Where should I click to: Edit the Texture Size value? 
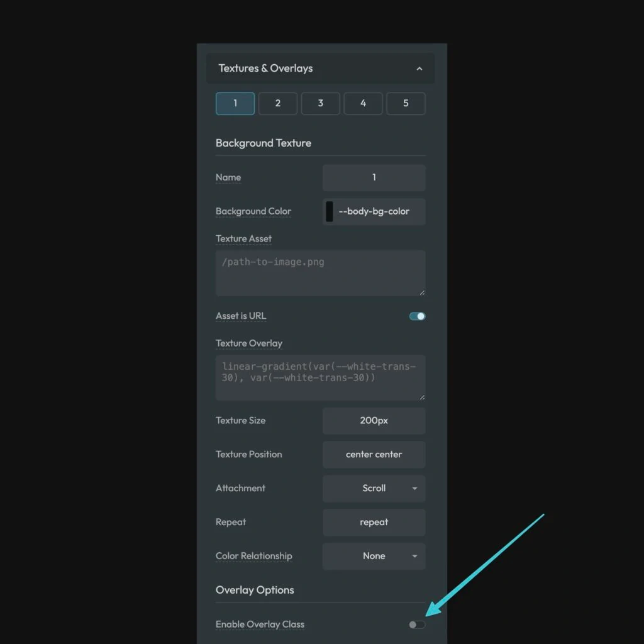374,421
